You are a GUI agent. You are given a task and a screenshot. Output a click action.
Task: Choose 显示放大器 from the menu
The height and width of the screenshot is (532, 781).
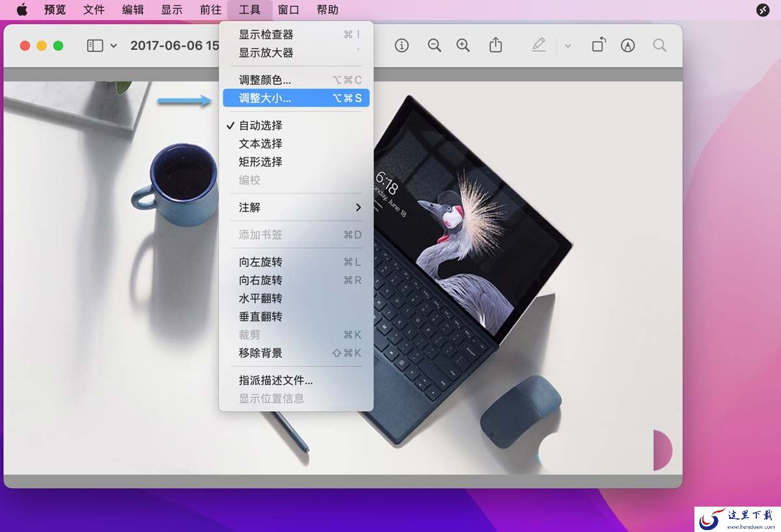[296, 53]
